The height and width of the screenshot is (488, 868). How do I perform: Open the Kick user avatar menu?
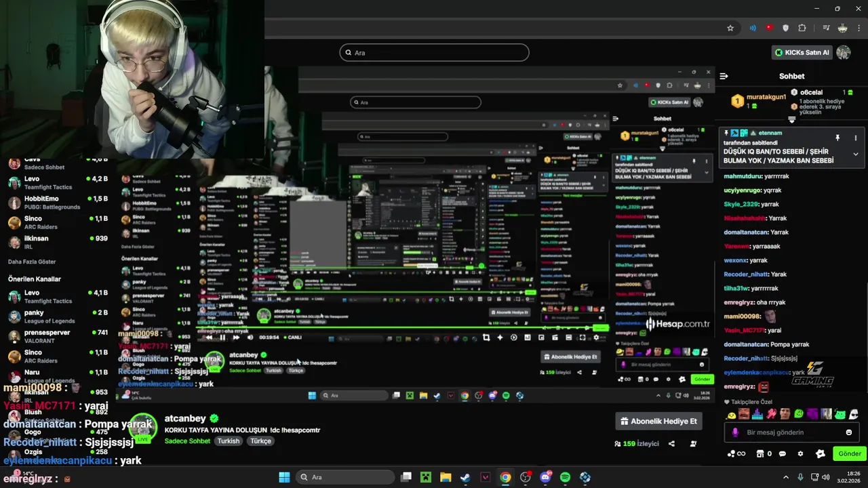844,52
